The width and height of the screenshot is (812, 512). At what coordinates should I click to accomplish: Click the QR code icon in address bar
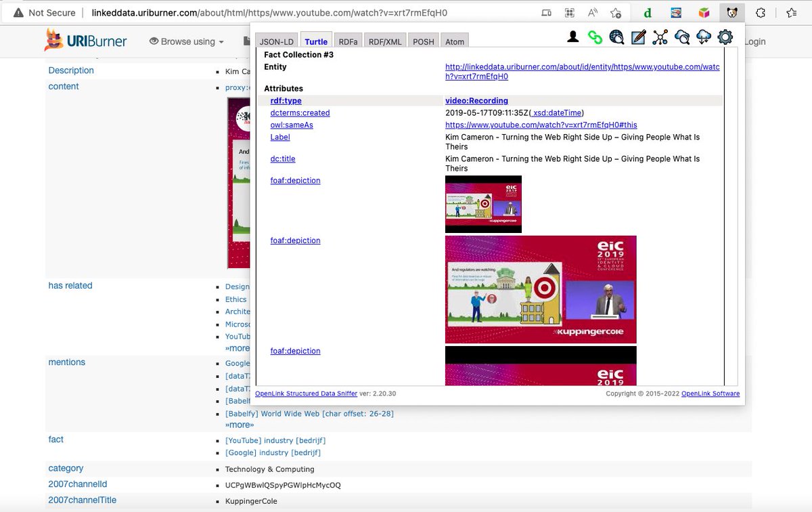(x=570, y=12)
